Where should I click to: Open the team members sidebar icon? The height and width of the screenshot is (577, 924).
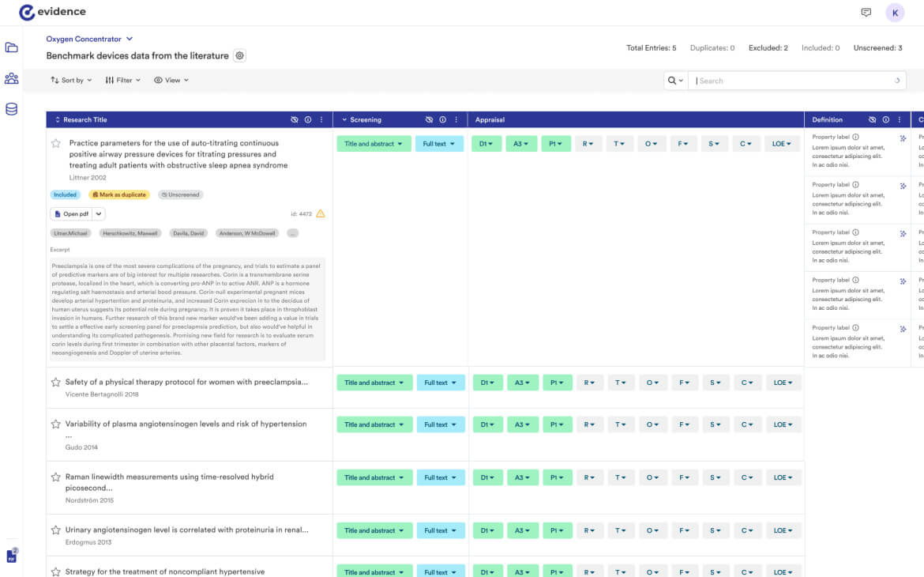point(11,78)
